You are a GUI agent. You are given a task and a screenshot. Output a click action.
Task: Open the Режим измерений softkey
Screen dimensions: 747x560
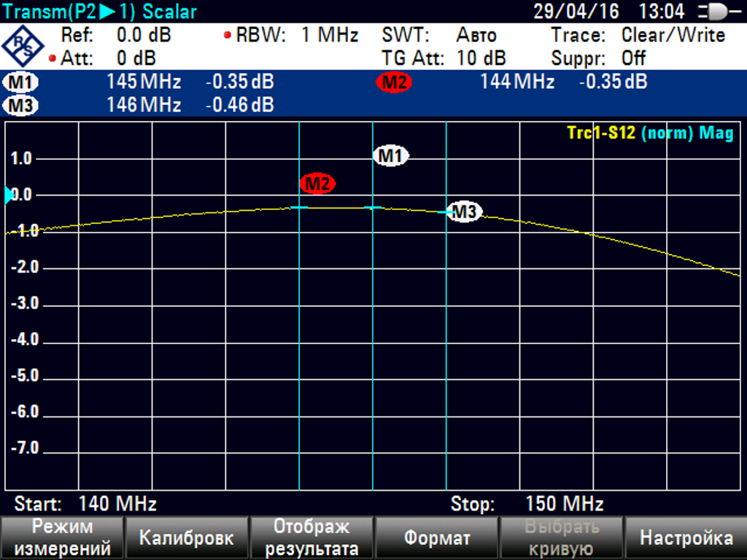62,537
